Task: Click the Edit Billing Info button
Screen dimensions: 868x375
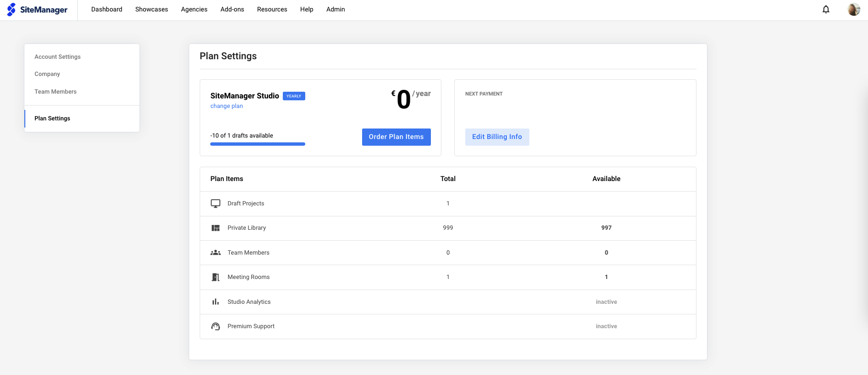Action: tap(497, 137)
